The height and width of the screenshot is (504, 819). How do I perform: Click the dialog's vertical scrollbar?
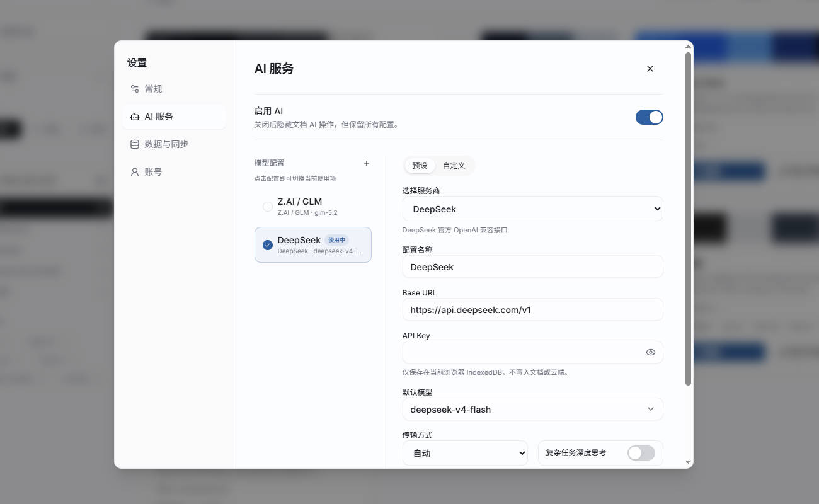click(x=689, y=219)
